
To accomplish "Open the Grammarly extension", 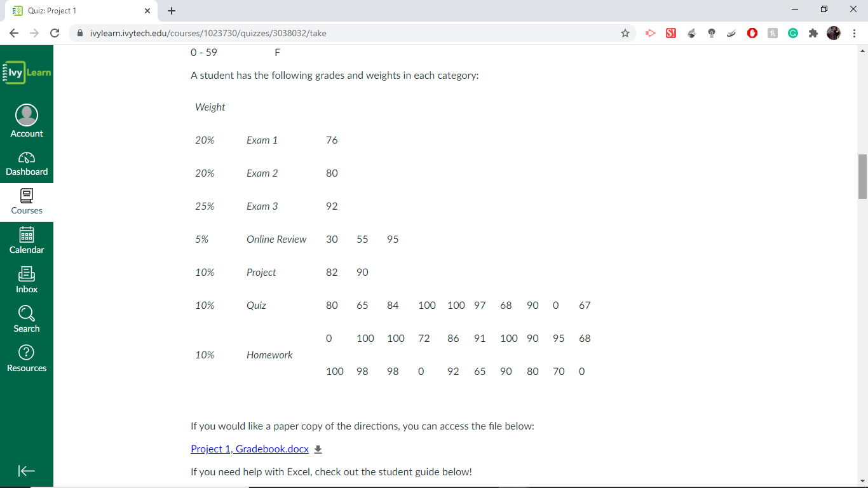I will coord(792,33).
